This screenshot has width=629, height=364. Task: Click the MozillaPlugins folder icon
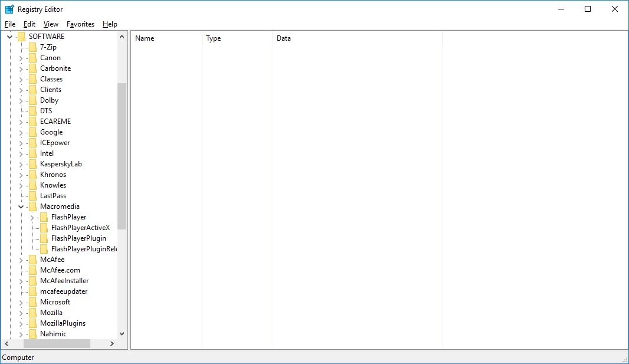pyautogui.click(x=33, y=323)
